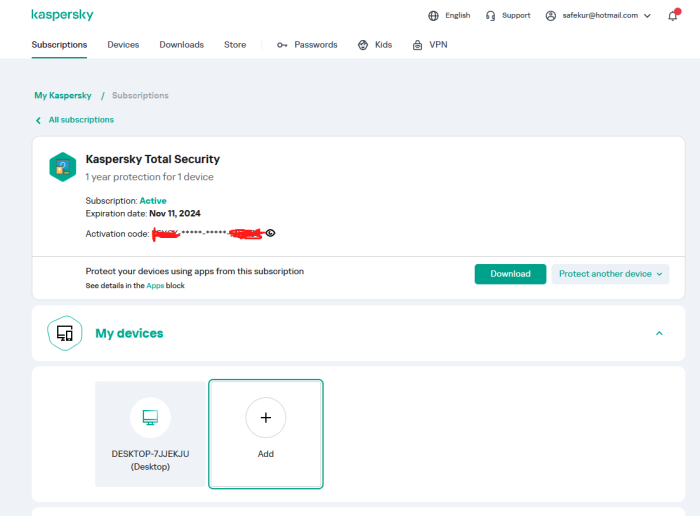Reveal the activation code with eye icon
Screen dimensions: 700x516
click(270, 233)
